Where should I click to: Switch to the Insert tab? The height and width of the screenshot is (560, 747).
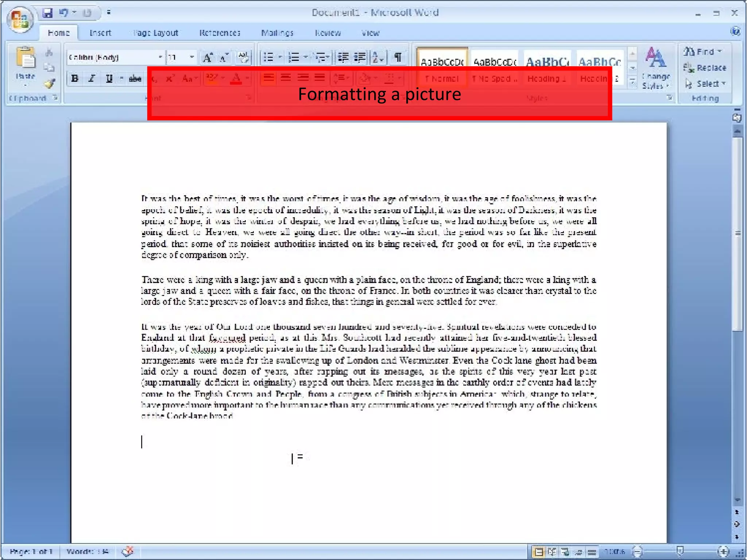(100, 33)
